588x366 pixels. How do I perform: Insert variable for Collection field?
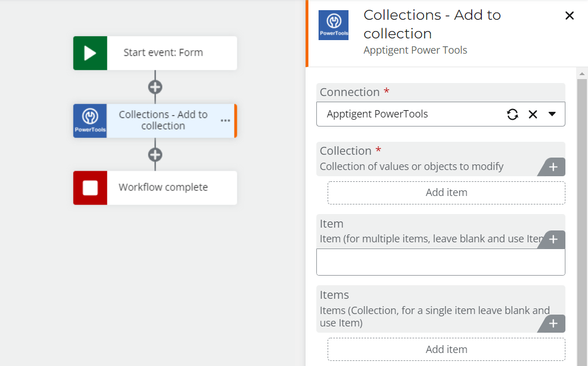pos(553,167)
